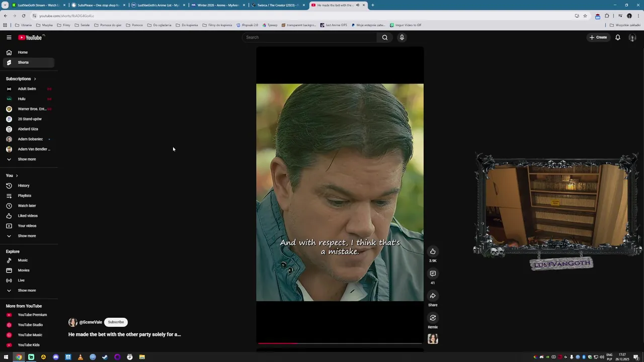
Task: Open Home in the sidebar
Action: tap(28, 52)
